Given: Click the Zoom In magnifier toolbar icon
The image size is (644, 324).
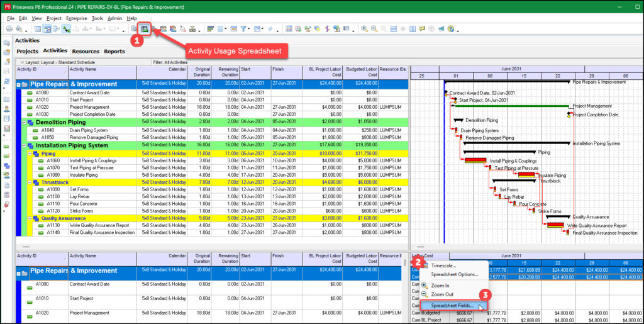Looking at the screenshot, I should [364, 29].
